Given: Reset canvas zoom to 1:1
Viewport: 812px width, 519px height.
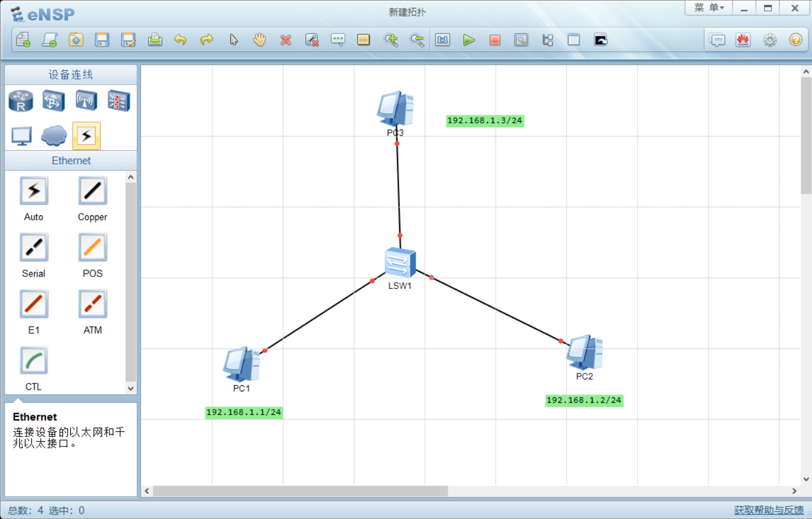Looking at the screenshot, I should (x=443, y=40).
